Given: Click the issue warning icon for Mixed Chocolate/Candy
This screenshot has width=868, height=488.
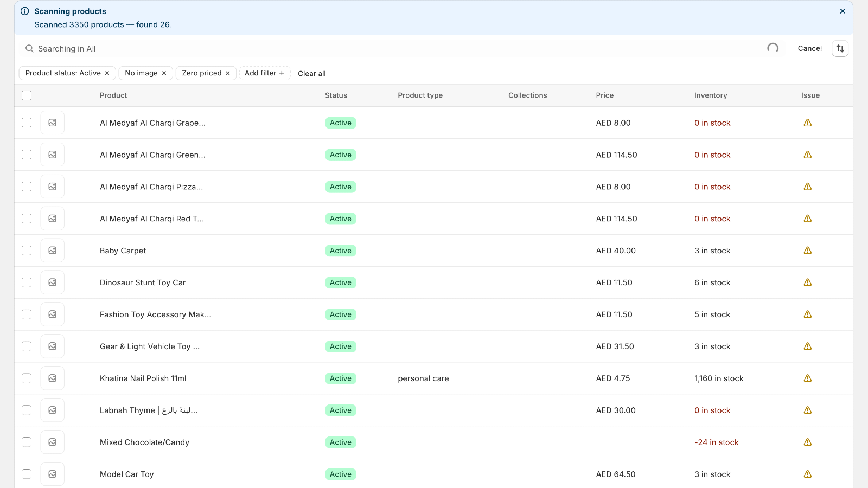Looking at the screenshot, I should tap(807, 442).
